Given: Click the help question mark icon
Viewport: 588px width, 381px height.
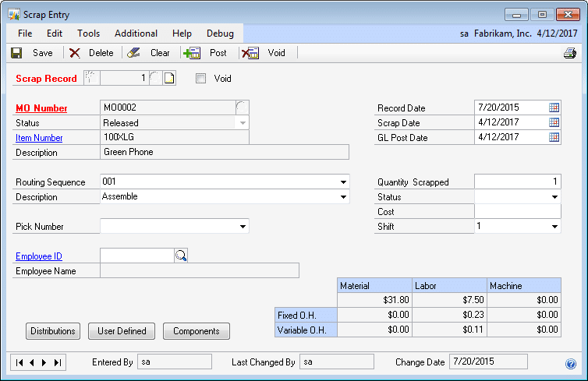Looking at the screenshot, I should point(570,363).
